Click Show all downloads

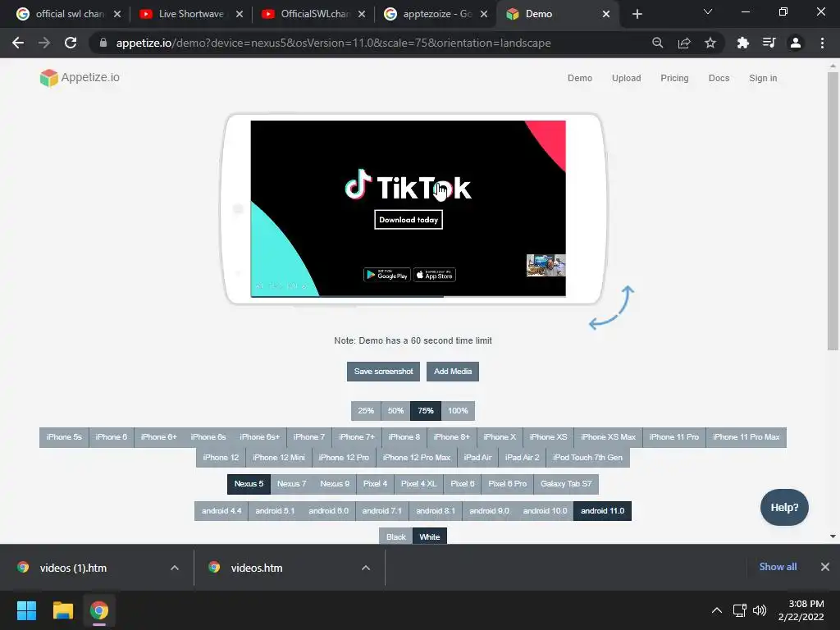pyautogui.click(x=778, y=567)
